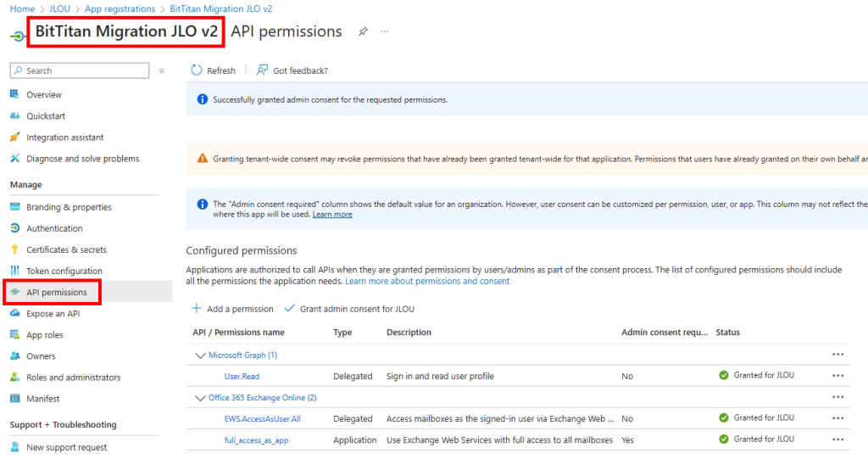Click the plus icon for Add a permission

[x=197, y=308]
